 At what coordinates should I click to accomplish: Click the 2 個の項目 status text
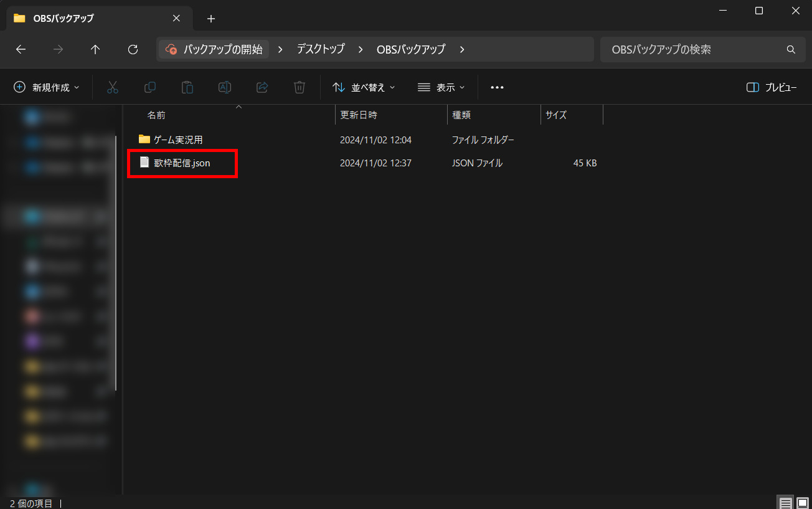[31, 503]
